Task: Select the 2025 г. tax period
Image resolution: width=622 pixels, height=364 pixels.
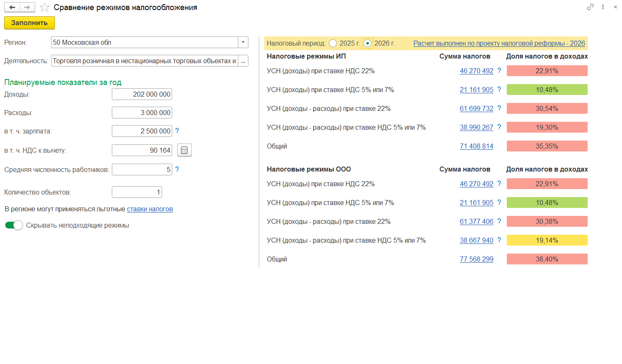Action: (x=333, y=44)
